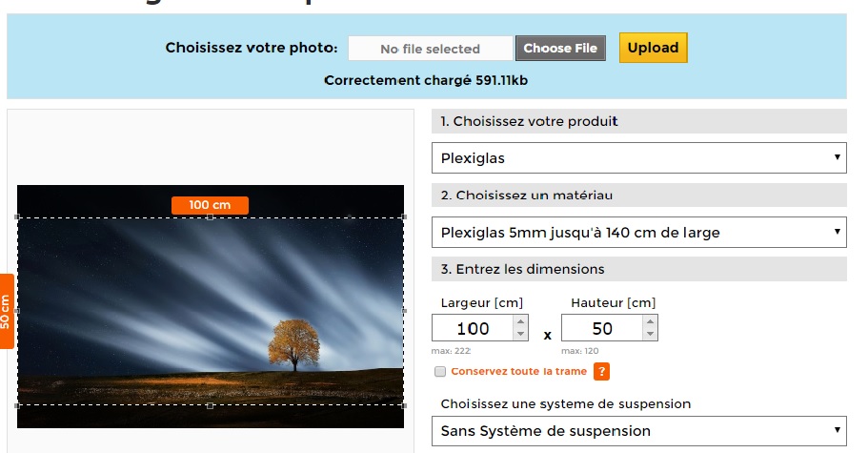Click the top-left crop corner handle

click(17, 217)
